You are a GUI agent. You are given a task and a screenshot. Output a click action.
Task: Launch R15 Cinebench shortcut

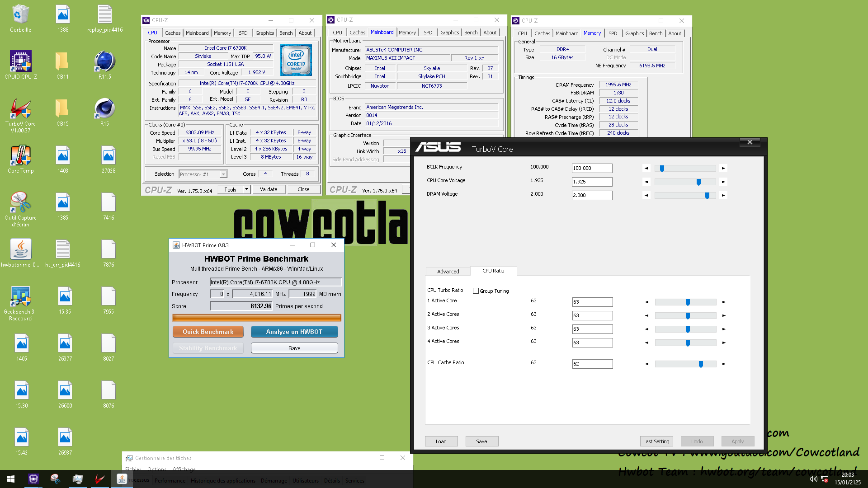104,112
